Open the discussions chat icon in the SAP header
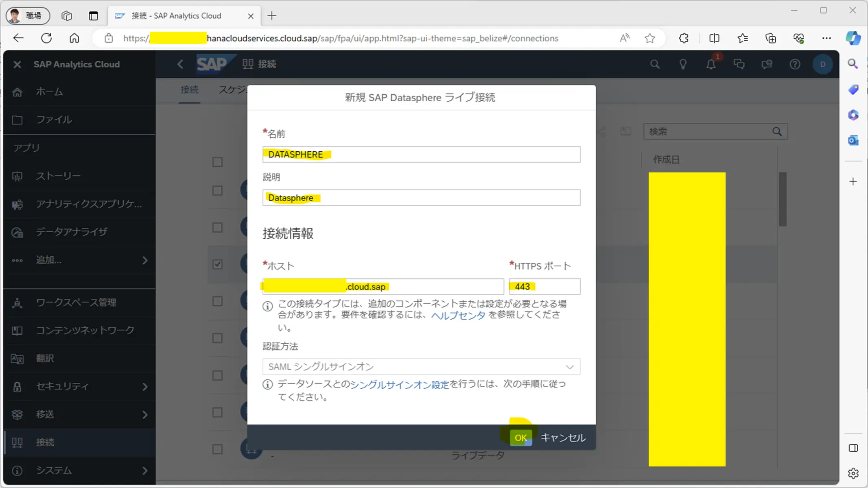Viewport: 868px width, 488px height. (739, 64)
